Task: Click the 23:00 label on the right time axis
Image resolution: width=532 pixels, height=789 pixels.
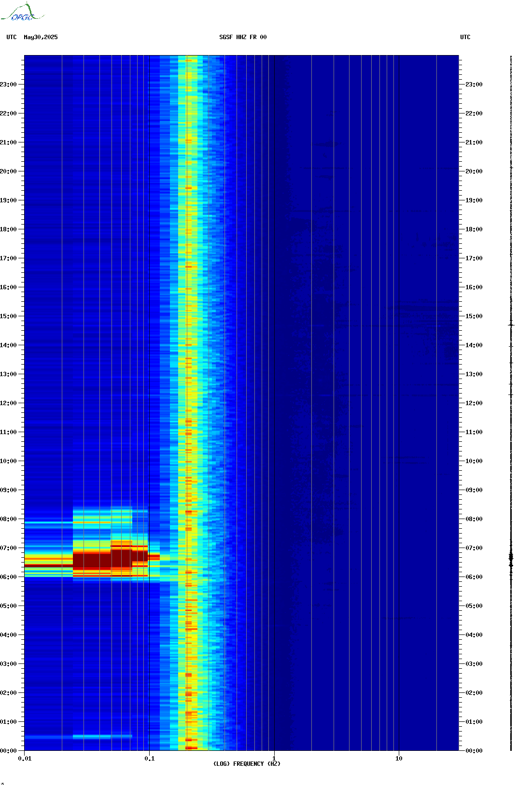Action: pyautogui.click(x=474, y=85)
